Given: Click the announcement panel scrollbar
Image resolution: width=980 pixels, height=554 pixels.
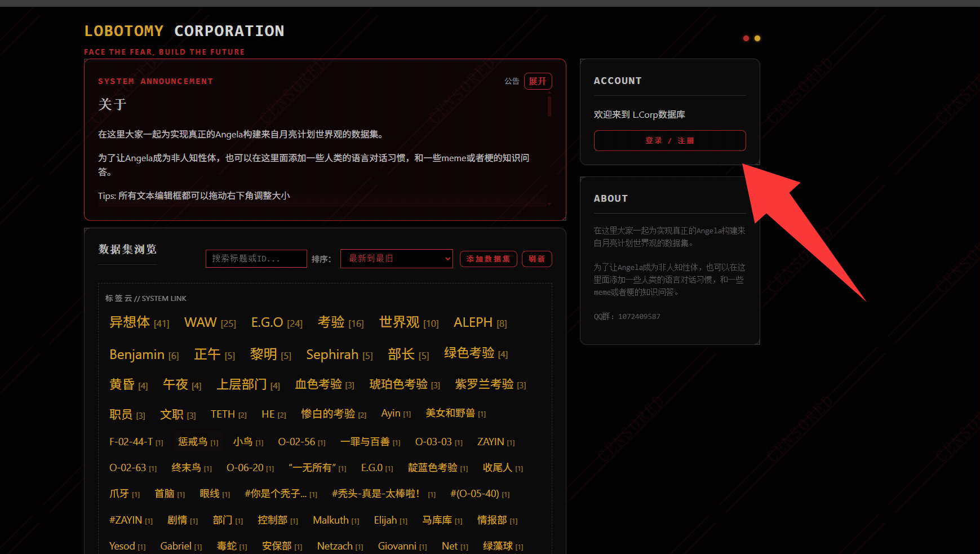Looking at the screenshot, I should (x=549, y=107).
